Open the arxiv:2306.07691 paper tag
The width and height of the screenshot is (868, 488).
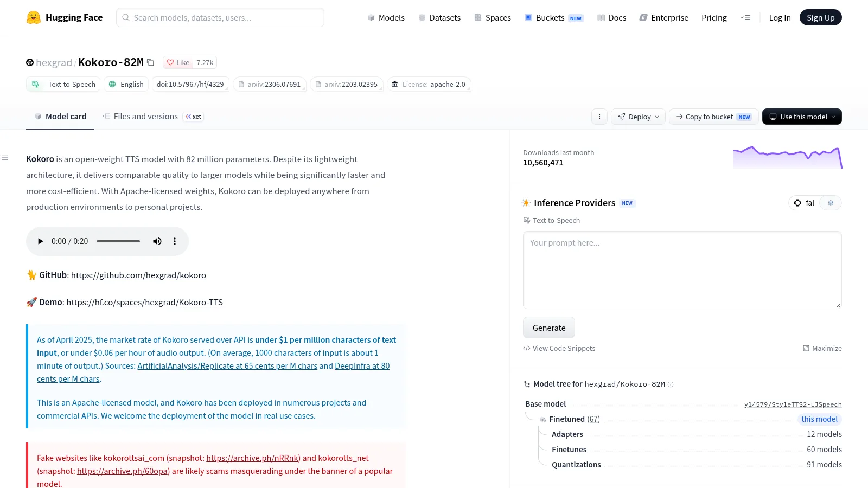tap(270, 84)
